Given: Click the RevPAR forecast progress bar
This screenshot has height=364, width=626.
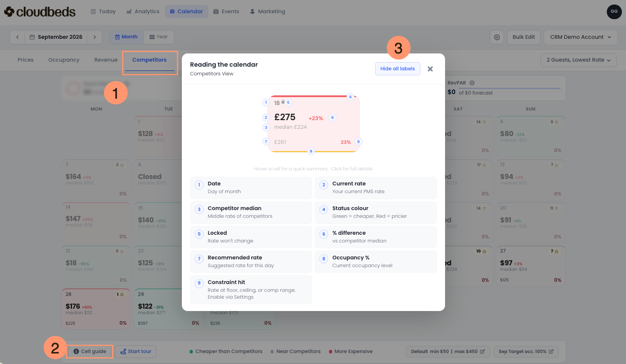Looking at the screenshot, I should point(509,88).
